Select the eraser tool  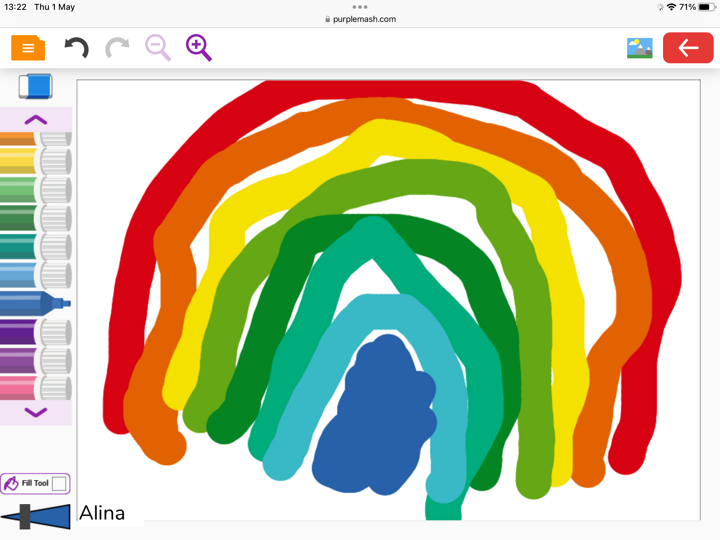coord(35,86)
